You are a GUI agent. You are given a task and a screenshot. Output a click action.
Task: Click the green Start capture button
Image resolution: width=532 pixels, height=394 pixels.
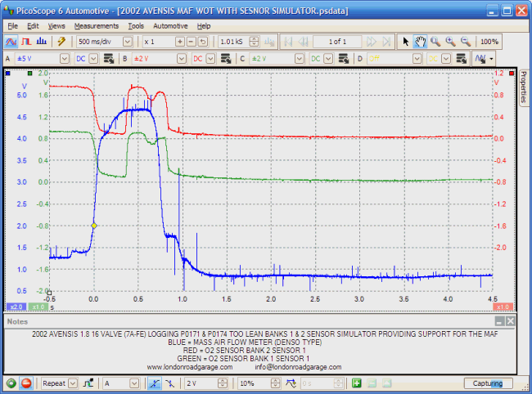(x=11, y=383)
